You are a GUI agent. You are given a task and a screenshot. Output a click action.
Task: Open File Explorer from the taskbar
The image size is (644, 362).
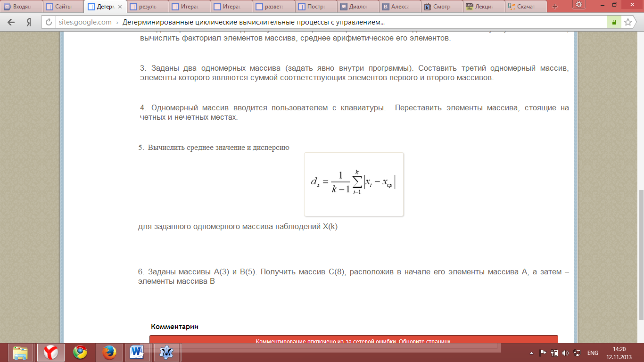point(20,352)
